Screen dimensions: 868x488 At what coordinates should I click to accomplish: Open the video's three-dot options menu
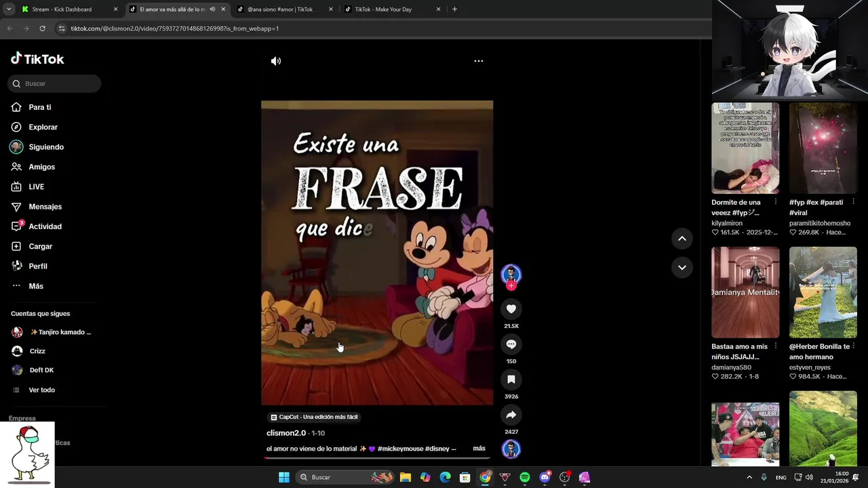[x=479, y=61]
